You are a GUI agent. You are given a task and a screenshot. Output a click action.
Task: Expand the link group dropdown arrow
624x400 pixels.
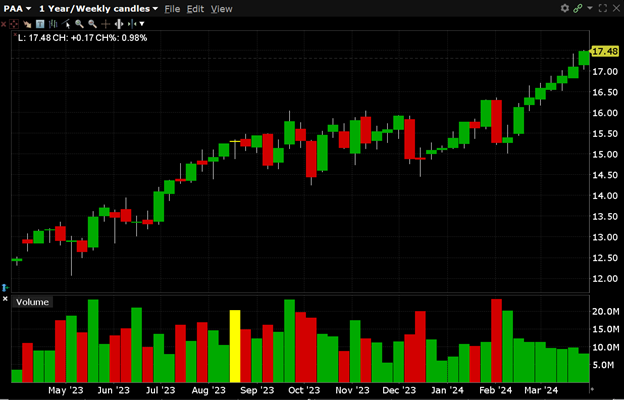tap(590, 8)
